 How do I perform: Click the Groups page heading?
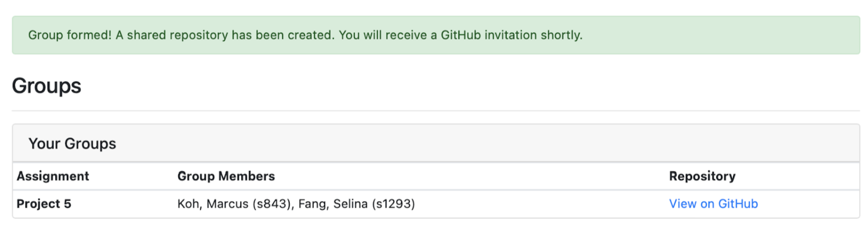(47, 86)
